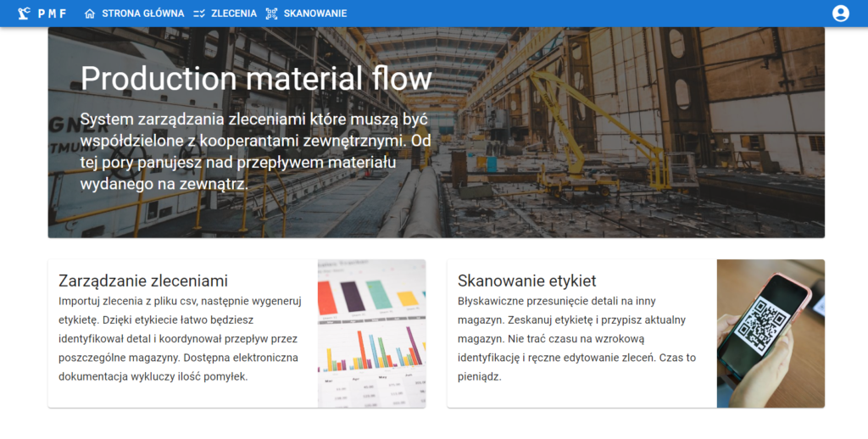Screen dimensions: 868x439
Task: Open the Skanowanie menu item
Action: click(x=314, y=14)
